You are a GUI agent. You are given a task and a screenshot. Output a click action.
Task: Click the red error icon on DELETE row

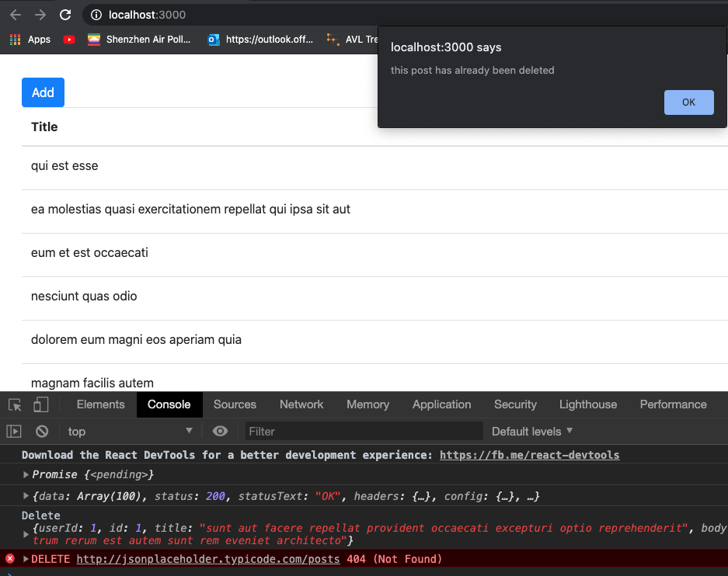10,559
